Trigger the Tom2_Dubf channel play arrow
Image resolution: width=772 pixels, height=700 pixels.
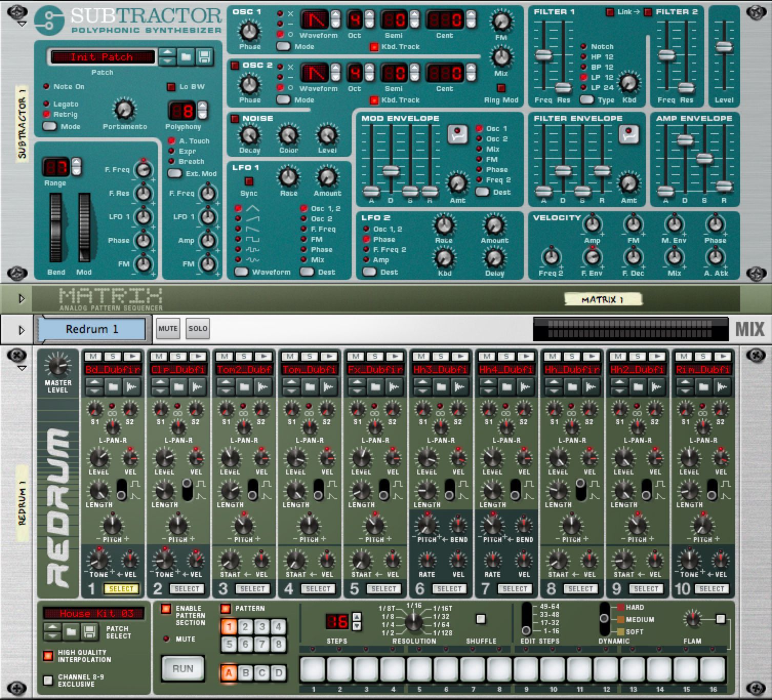pyautogui.click(x=263, y=356)
